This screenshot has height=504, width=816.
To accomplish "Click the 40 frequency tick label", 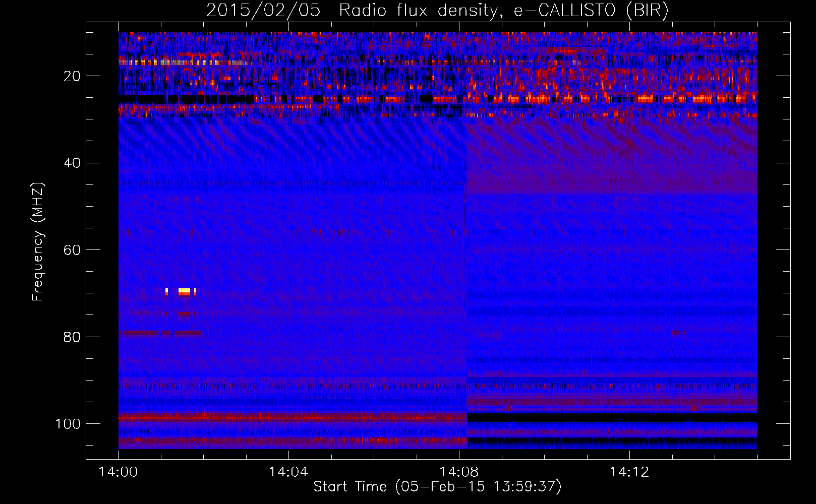I will click(x=72, y=163).
